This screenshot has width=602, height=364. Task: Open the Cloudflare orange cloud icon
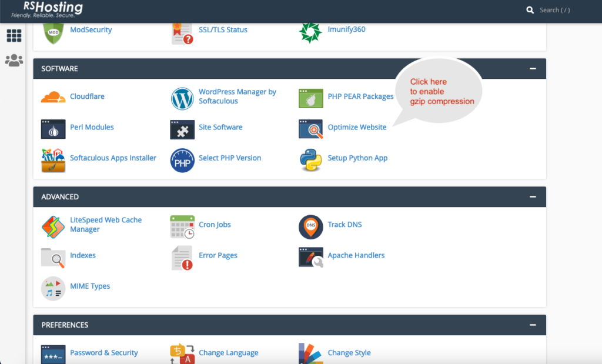[53, 97]
